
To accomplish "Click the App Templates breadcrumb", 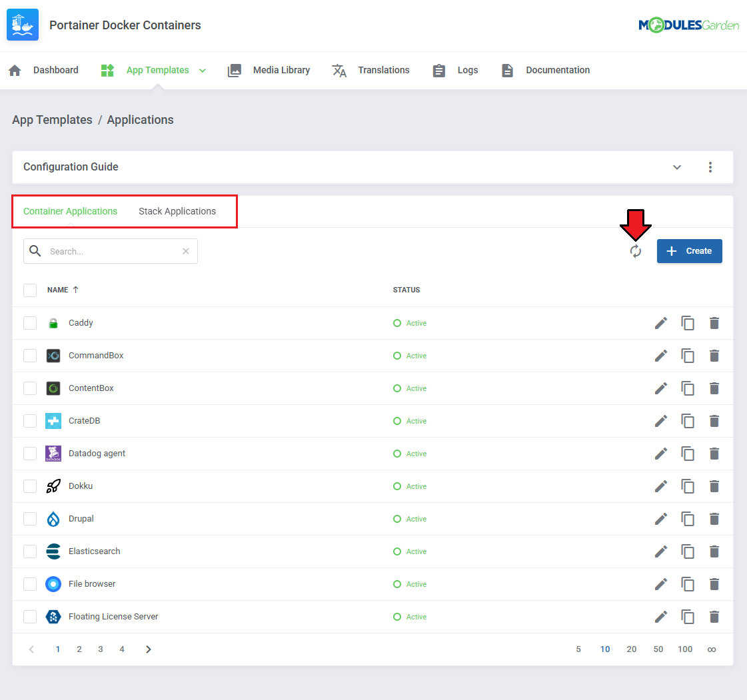I will (x=53, y=119).
